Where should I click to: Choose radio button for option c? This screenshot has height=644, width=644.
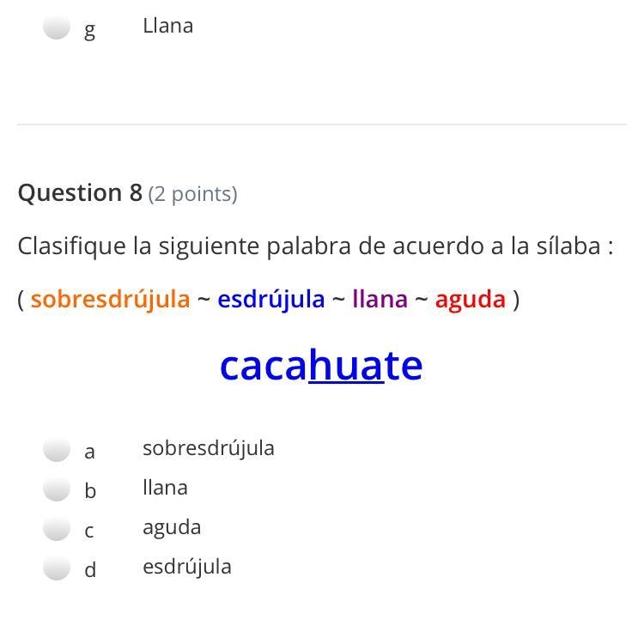(57, 528)
